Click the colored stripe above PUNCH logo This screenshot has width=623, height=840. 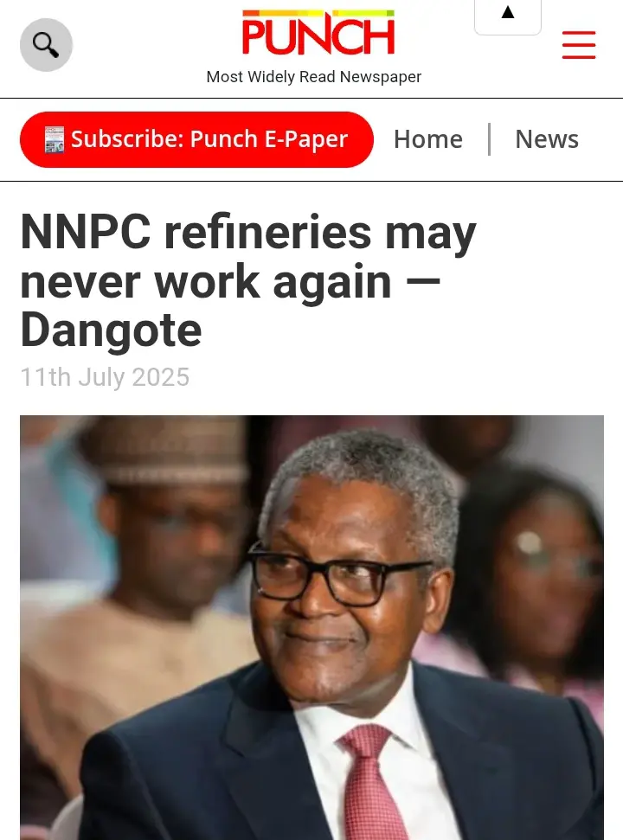click(x=318, y=13)
